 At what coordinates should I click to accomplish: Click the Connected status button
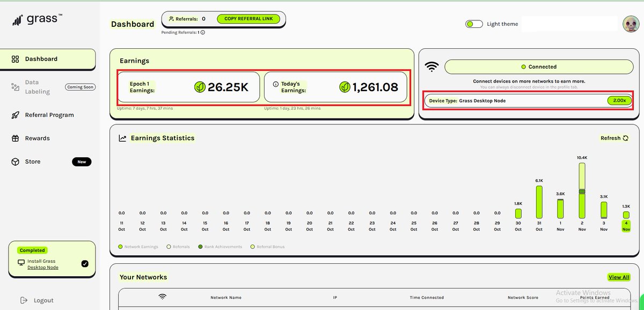click(539, 67)
